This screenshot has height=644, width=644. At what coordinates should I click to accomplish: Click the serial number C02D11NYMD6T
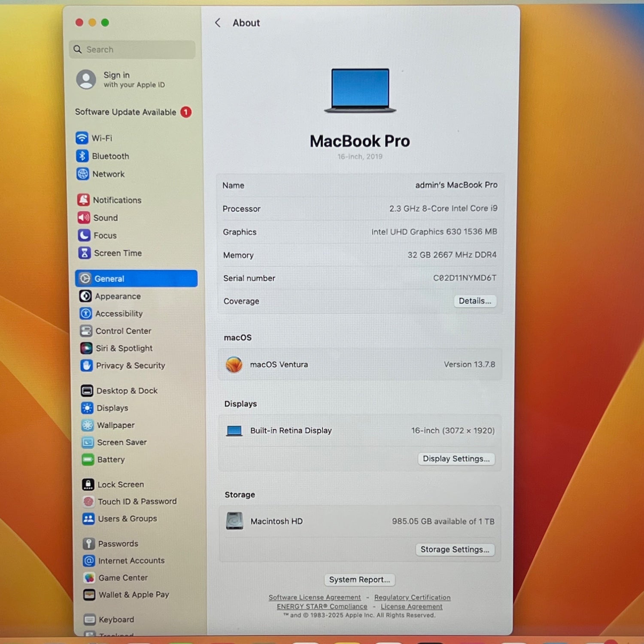[465, 278]
